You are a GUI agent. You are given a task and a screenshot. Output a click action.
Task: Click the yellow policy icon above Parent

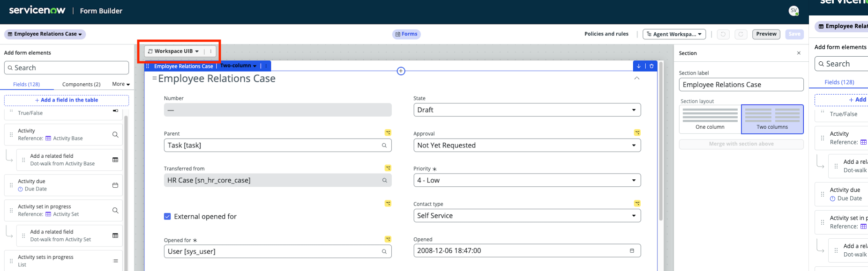tap(388, 133)
